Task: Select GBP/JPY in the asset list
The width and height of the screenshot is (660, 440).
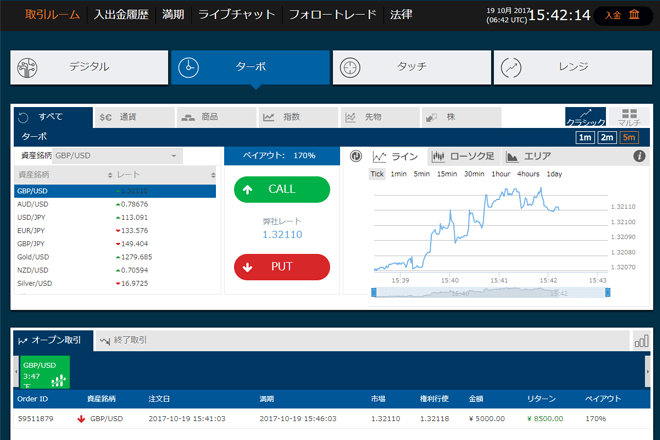Action: (115, 244)
